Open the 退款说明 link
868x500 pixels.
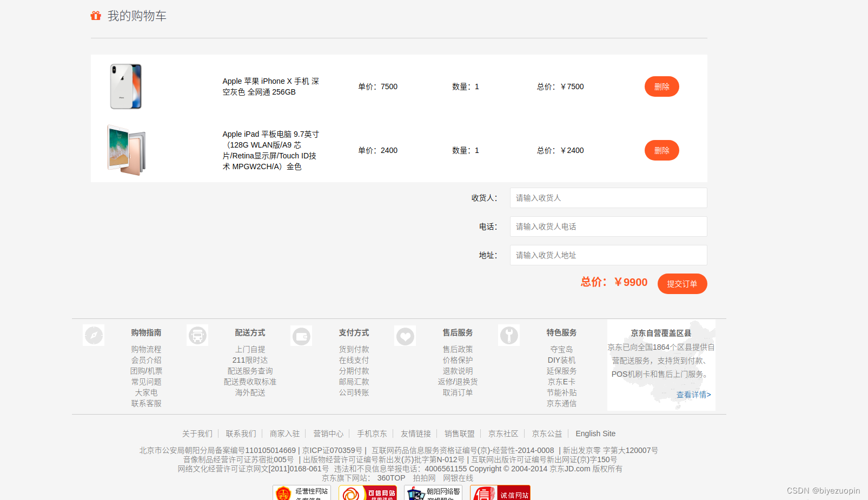coord(458,371)
